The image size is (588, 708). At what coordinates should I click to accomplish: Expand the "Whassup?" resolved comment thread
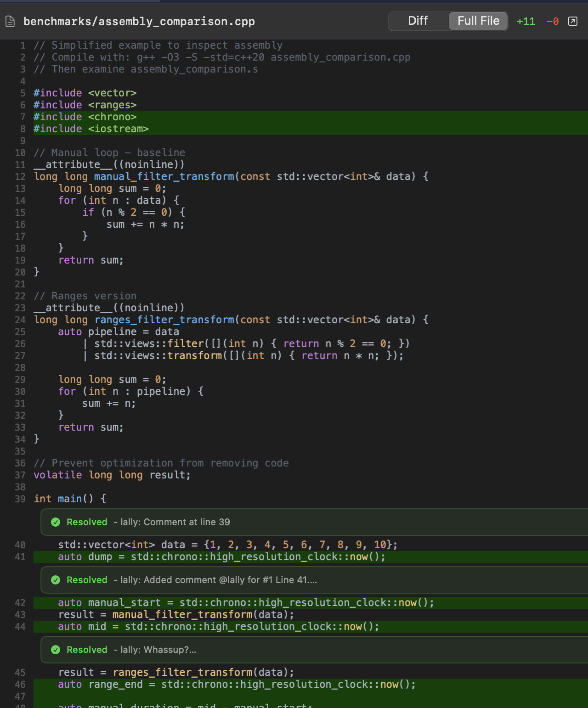pos(170,650)
